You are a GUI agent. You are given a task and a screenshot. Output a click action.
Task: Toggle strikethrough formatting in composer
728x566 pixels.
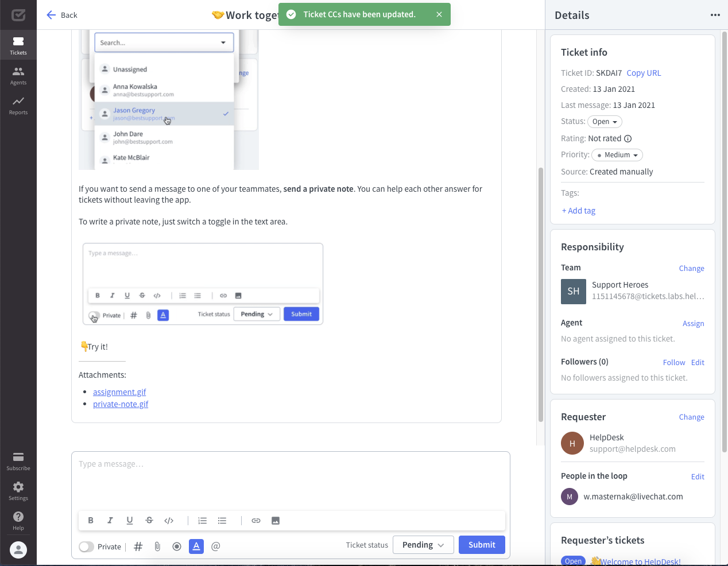(x=149, y=520)
